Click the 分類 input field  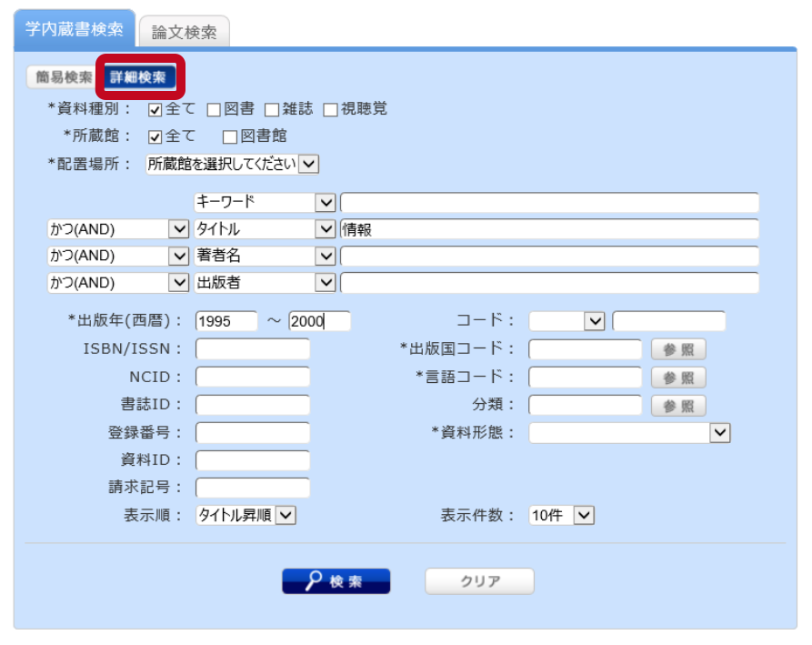[586, 405]
